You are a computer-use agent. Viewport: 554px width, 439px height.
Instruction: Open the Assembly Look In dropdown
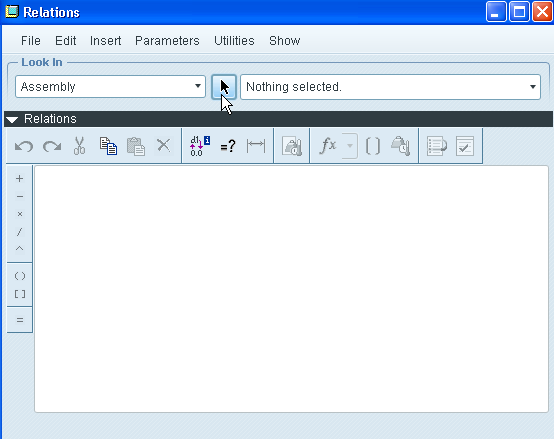pyautogui.click(x=111, y=87)
